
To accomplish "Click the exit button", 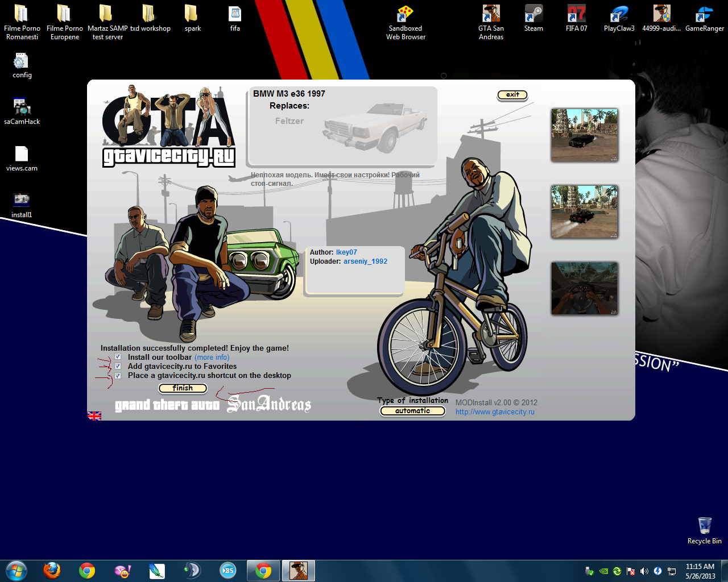I will pyautogui.click(x=512, y=94).
